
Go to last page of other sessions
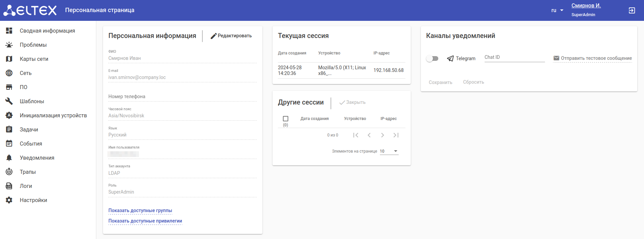(x=396, y=135)
